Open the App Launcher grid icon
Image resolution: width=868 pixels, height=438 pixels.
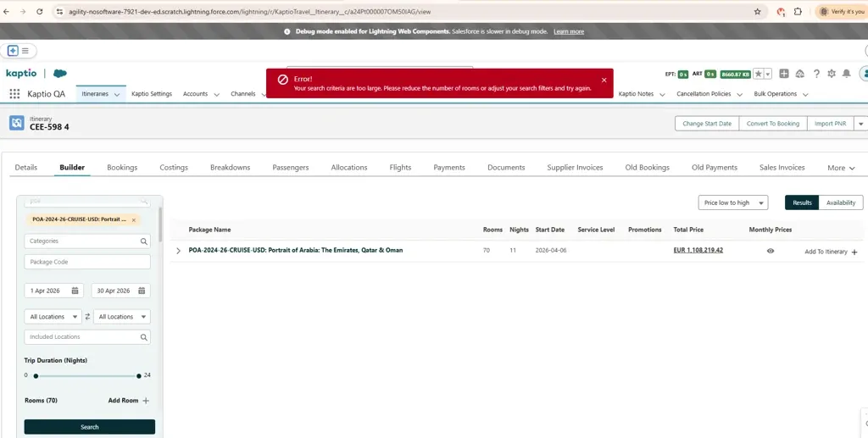pyautogui.click(x=14, y=94)
